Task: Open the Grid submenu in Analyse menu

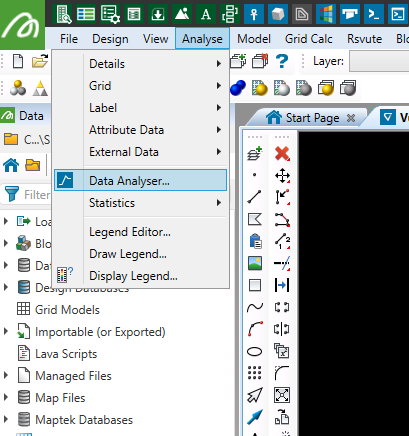Action: click(x=140, y=86)
